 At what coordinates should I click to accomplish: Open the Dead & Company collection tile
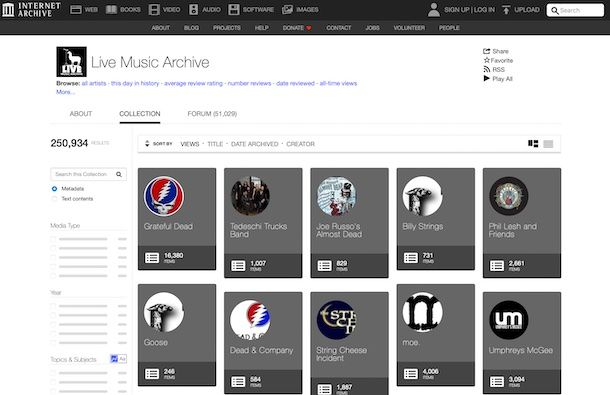click(x=263, y=342)
